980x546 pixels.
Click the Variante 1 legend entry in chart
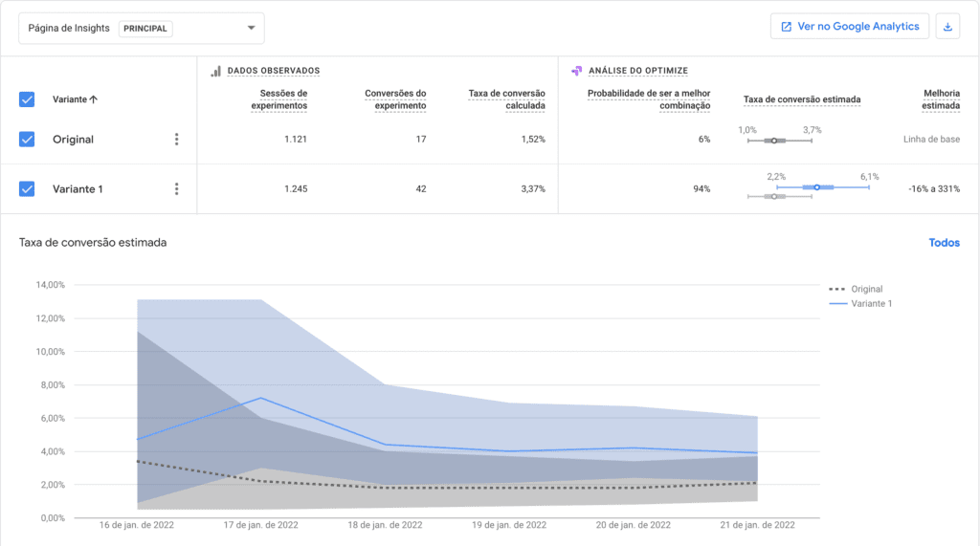tap(860, 304)
